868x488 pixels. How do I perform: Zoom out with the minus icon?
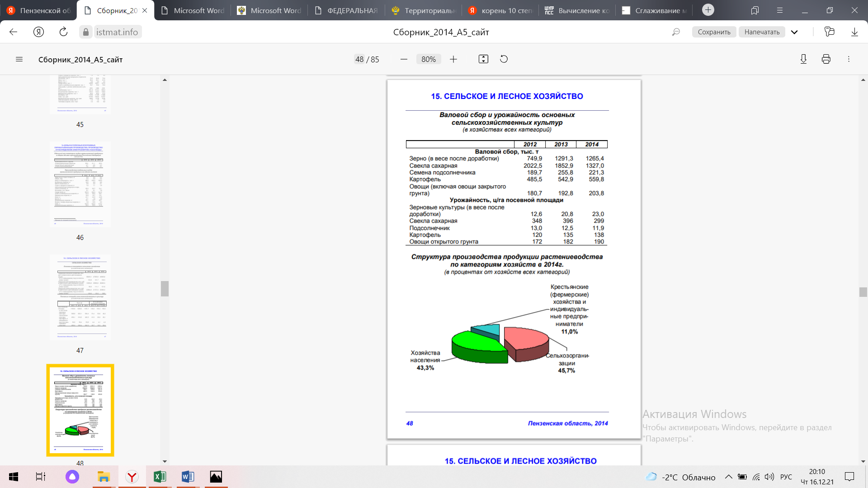point(404,59)
